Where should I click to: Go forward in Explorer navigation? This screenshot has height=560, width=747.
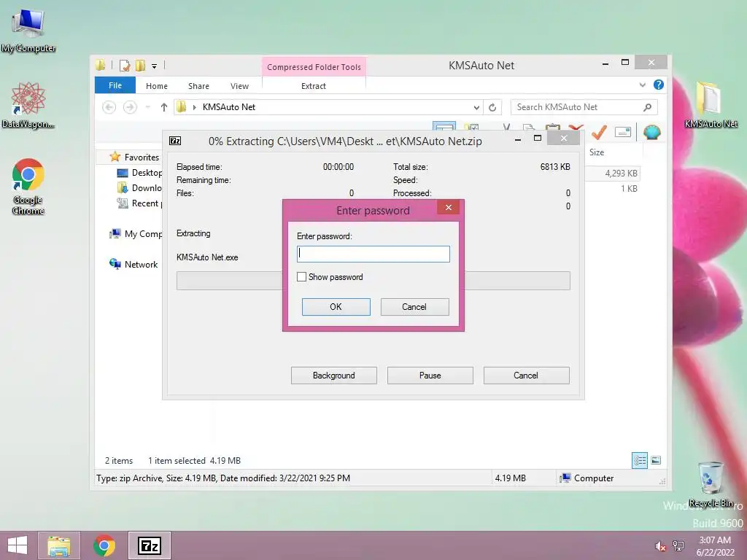point(130,107)
